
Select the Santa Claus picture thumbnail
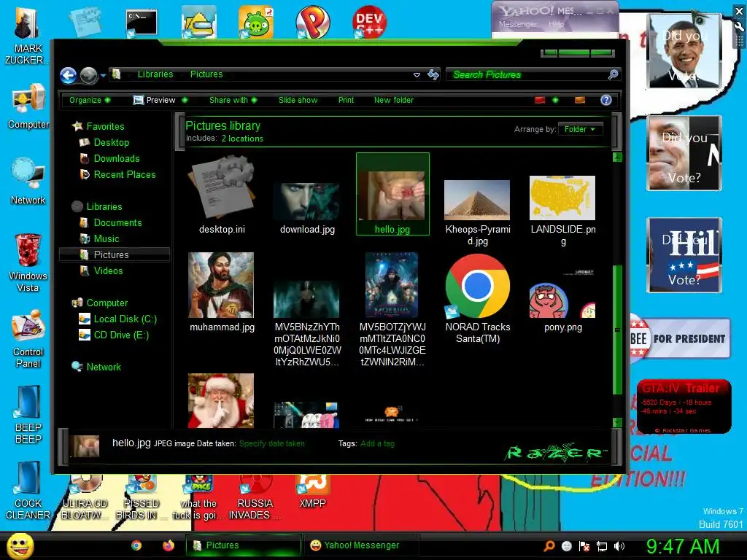pyautogui.click(x=221, y=400)
